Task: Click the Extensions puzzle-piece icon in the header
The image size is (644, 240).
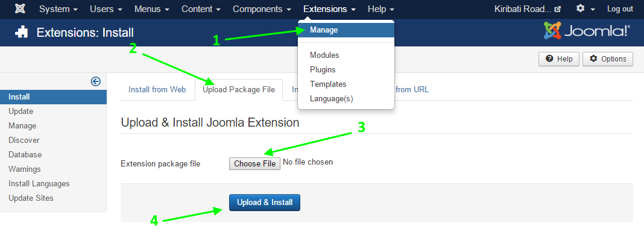Action: [x=22, y=33]
